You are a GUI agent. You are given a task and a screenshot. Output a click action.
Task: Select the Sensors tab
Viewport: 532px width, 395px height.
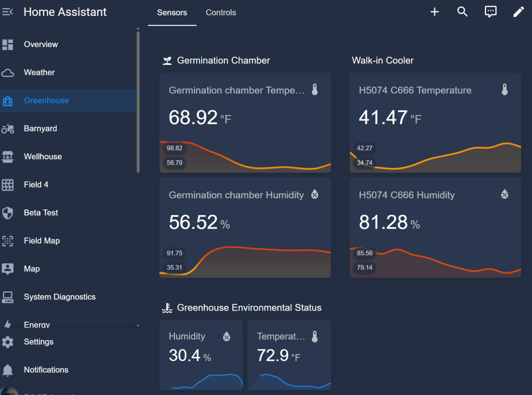(x=172, y=13)
